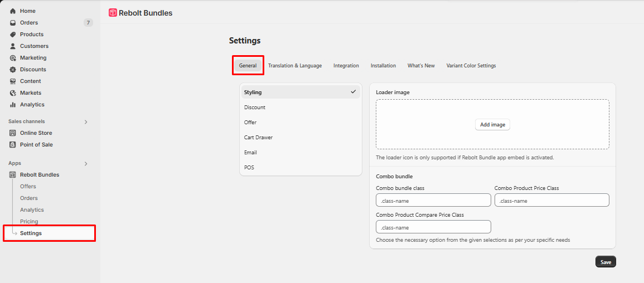
Task: Click the Content image icon
Action: click(13, 81)
